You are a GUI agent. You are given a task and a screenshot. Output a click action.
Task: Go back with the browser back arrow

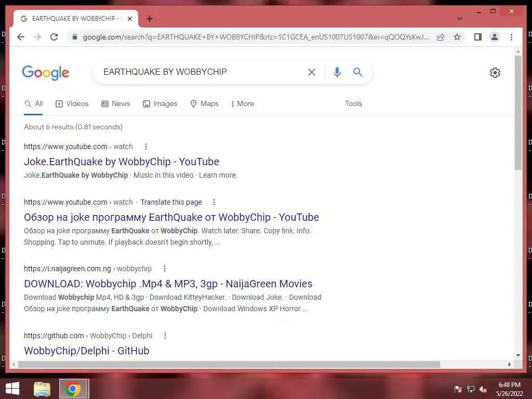pos(21,37)
